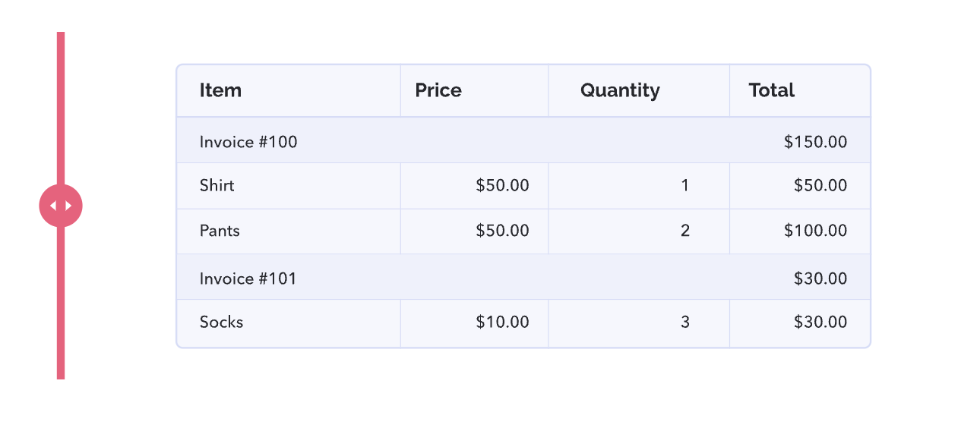The width and height of the screenshot is (980, 428).
Task: Select the Shirt item cell
Action: 289,186
